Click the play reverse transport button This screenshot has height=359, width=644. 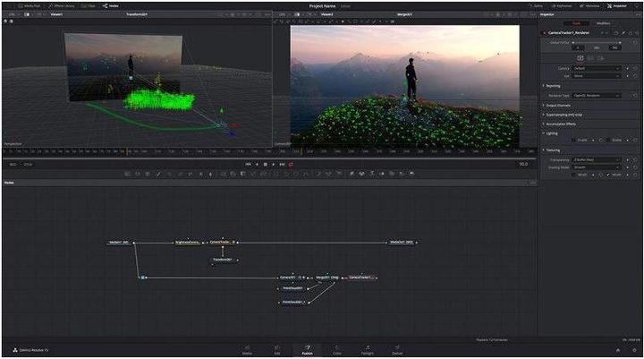[x=257, y=164]
